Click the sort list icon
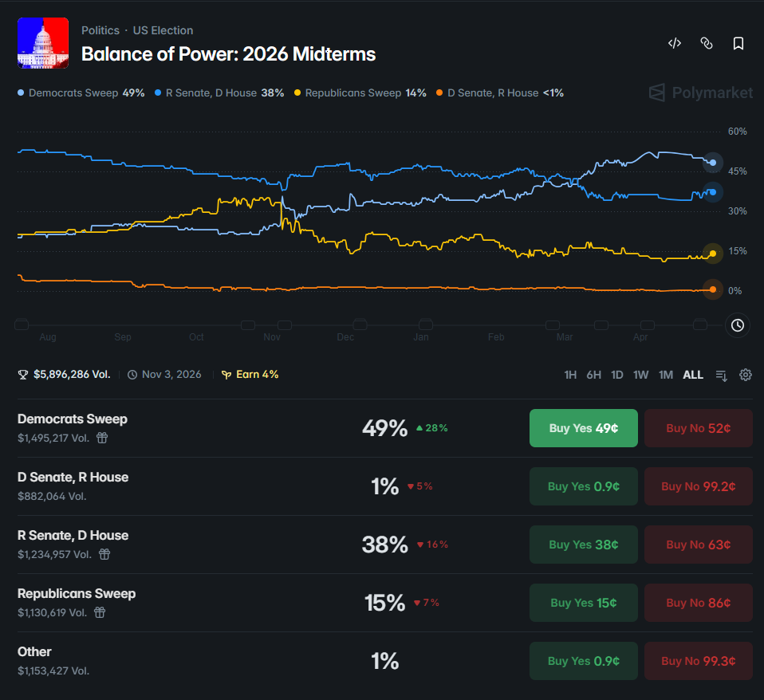The width and height of the screenshot is (764, 700). point(722,375)
